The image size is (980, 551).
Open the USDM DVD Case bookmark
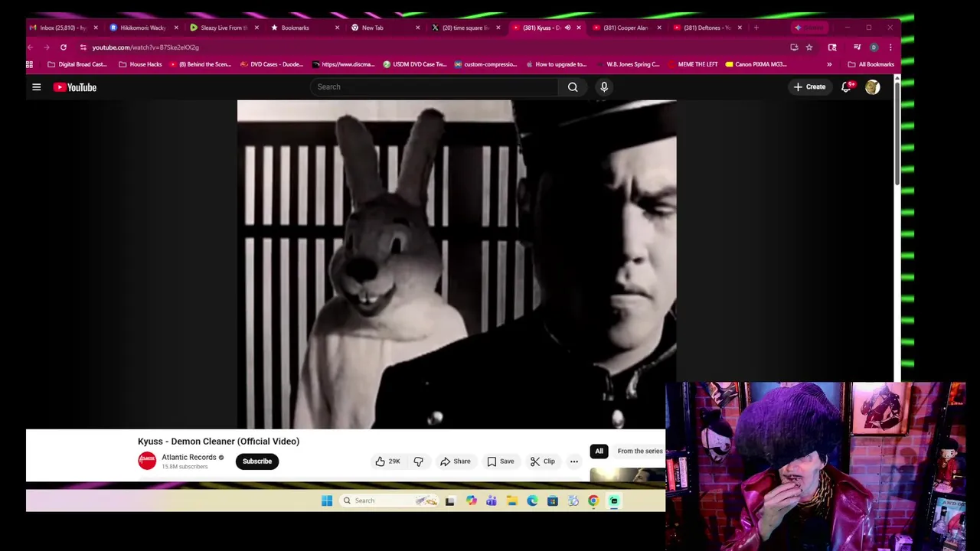click(x=414, y=64)
